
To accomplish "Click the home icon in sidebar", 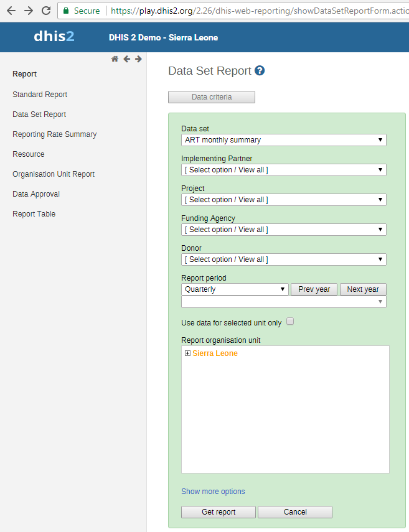I will tap(115, 59).
